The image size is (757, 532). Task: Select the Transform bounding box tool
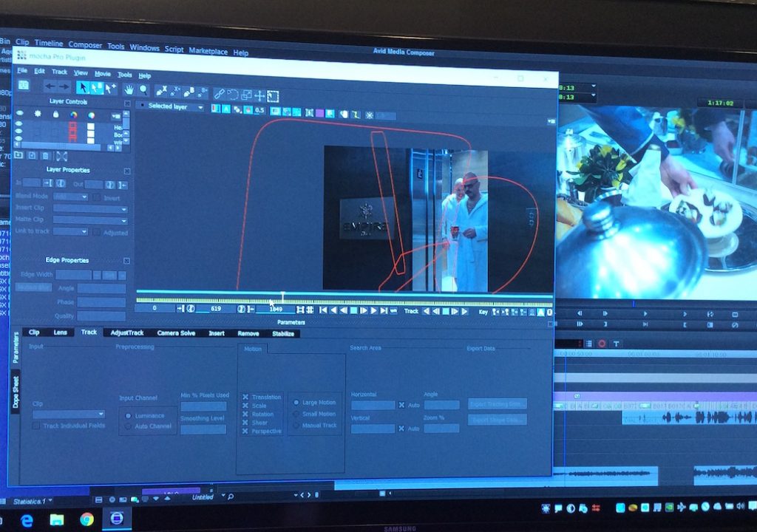click(x=274, y=96)
